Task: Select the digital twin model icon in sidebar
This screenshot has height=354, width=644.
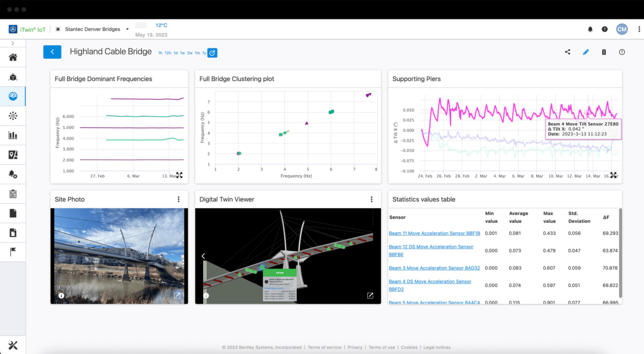Action: 13,76
